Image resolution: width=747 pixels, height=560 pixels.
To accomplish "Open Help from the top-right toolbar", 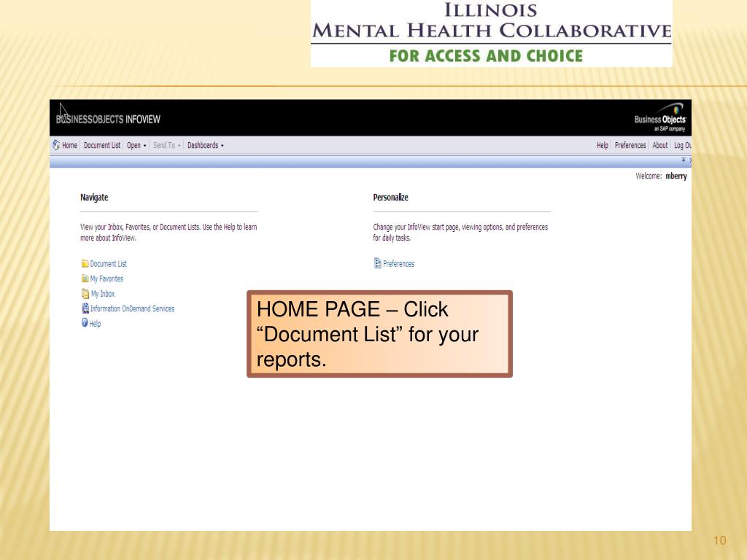I will click(602, 145).
